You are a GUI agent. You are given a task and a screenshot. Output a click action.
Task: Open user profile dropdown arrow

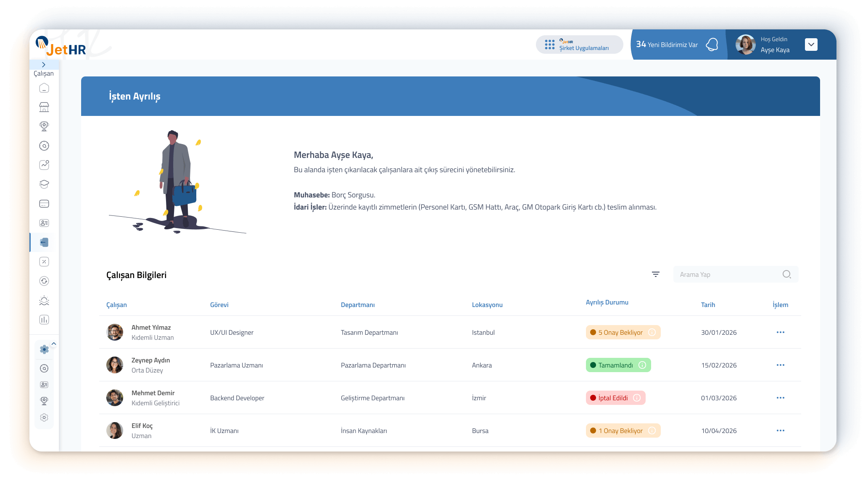pyautogui.click(x=811, y=45)
